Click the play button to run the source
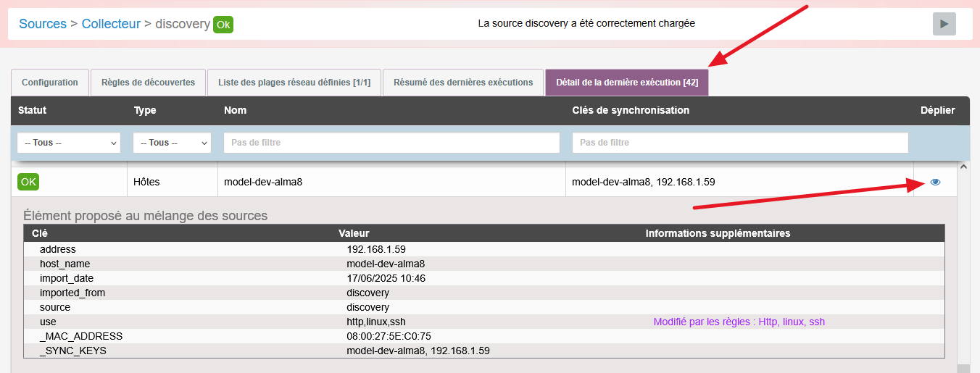980x373 pixels. [x=944, y=24]
